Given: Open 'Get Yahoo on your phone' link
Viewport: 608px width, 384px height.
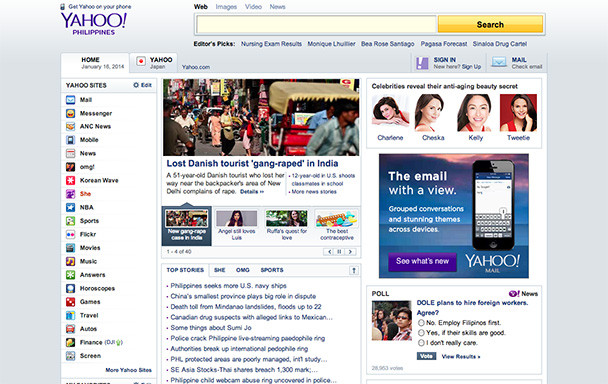Looking at the screenshot, I should [100, 7].
